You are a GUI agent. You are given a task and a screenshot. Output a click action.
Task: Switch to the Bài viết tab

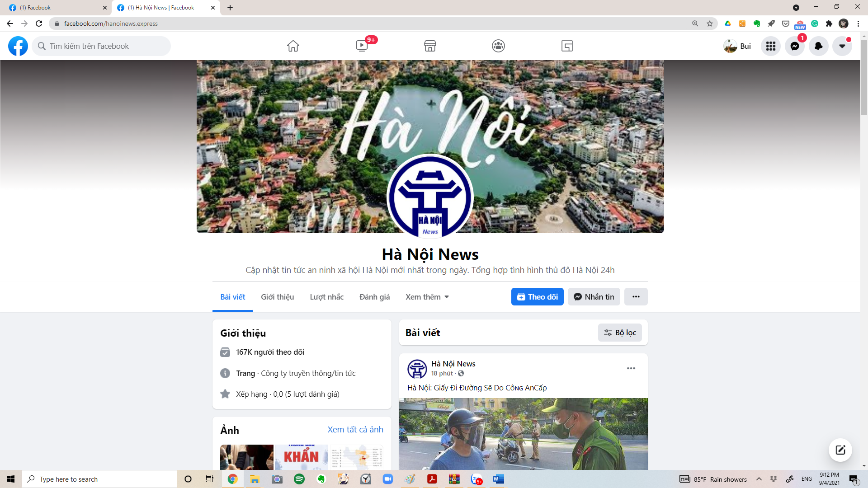233,297
